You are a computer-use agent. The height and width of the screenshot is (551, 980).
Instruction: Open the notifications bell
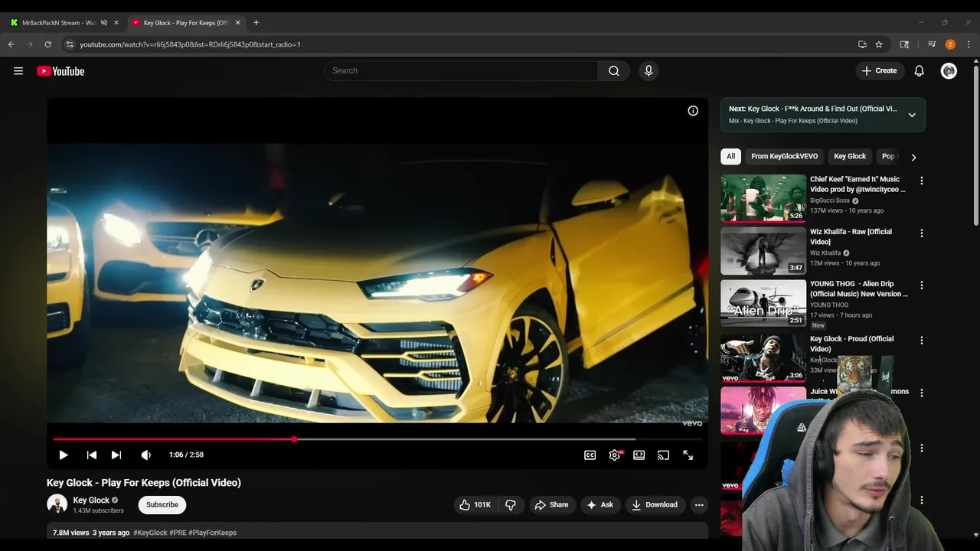(920, 70)
